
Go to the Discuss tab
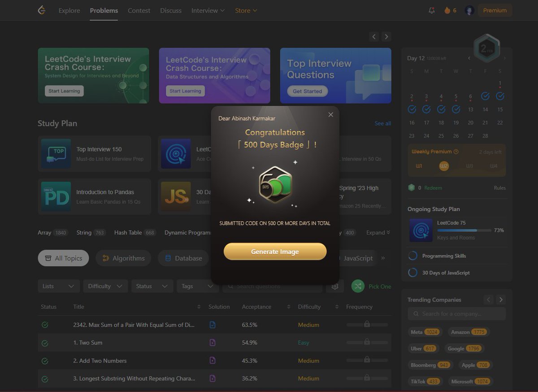click(171, 10)
